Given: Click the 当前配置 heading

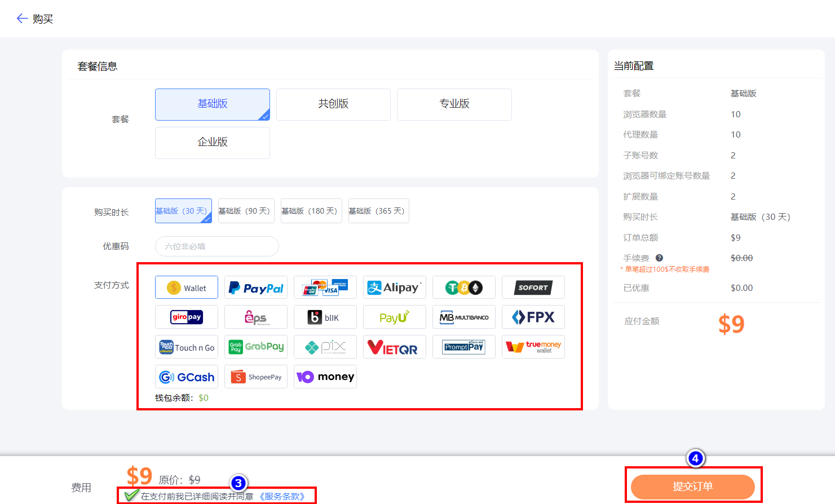Looking at the screenshot, I should click(x=634, y=66).
